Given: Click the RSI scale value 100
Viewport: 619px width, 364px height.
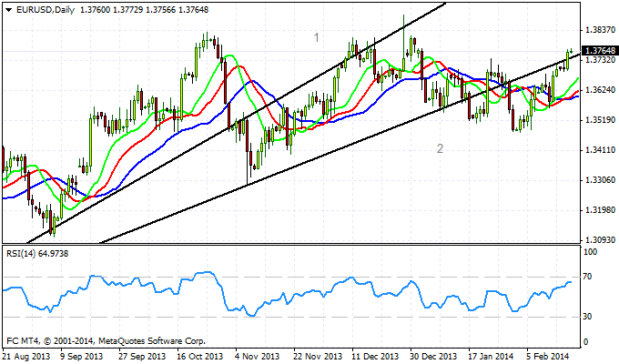Looking at the screenshot, I should tap(590, 252).
